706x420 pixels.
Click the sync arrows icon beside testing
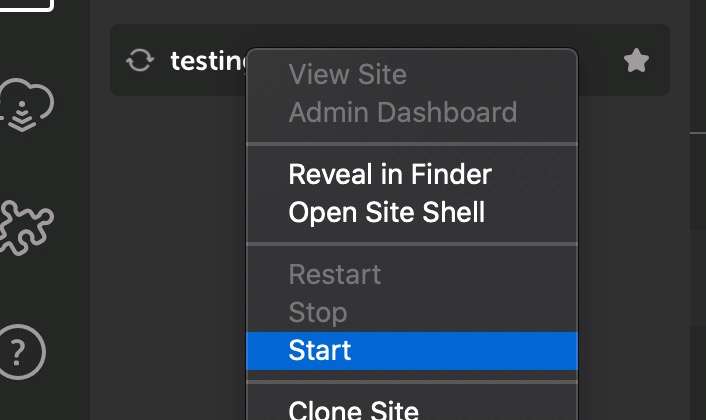click(140, 60)
